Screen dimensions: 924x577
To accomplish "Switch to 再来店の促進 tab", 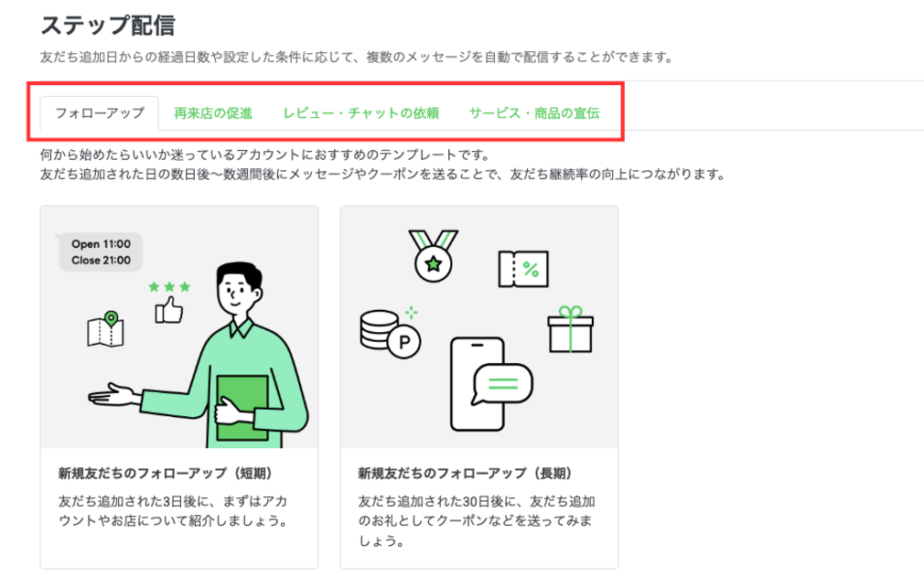I will pyautogui.click(x=213, y=113).
